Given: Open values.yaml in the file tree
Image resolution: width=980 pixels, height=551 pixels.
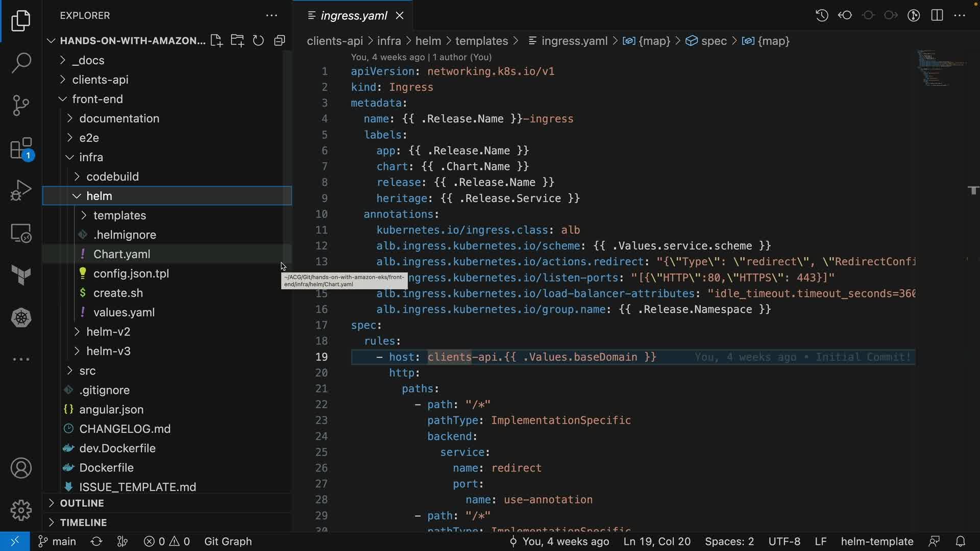Looking at the screenshot, I should point(124,312).
